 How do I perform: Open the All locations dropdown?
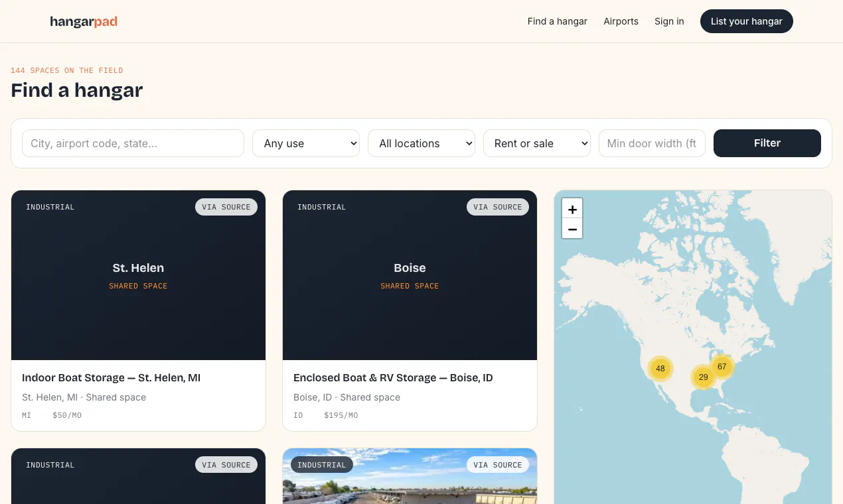tap(421, 143)
